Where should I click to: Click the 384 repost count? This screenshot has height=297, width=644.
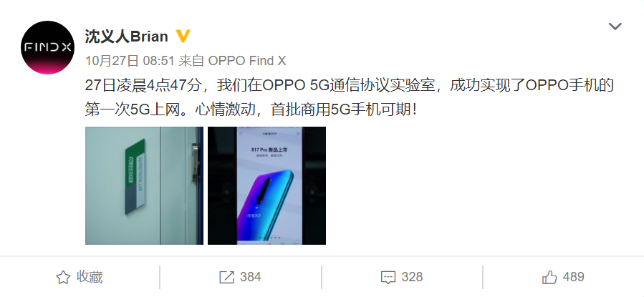point(251,277)
